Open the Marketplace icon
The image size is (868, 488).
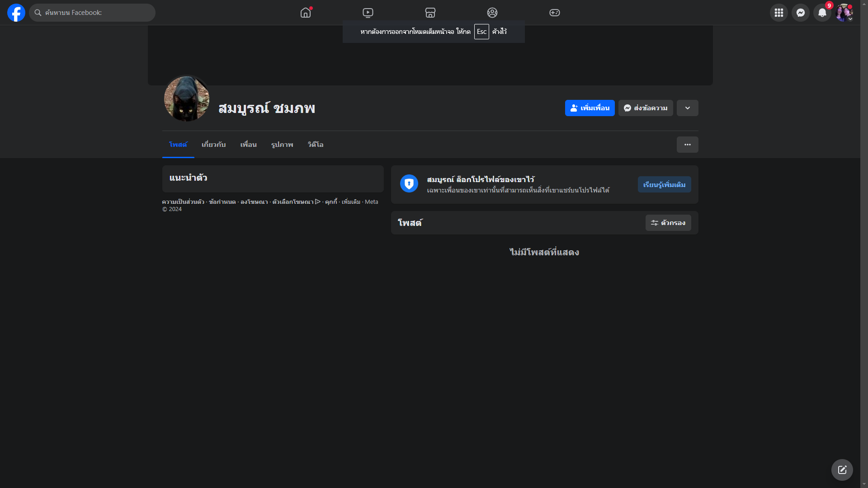[430, 13]
